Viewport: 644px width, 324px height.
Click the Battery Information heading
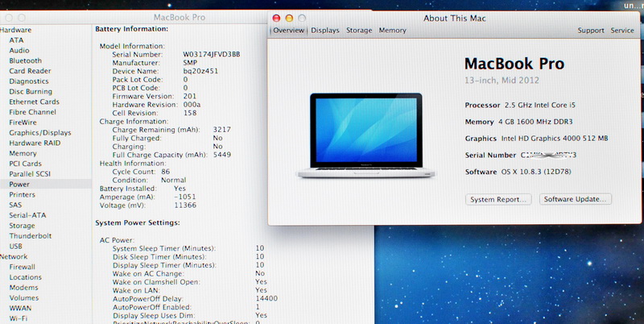coord(132,29)
